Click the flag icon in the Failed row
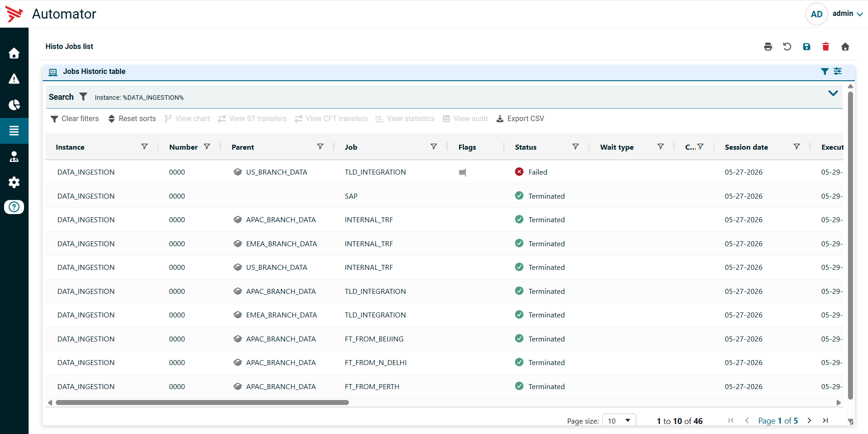Viewport: 868px width, 434px height. click(x=462, y=172)
